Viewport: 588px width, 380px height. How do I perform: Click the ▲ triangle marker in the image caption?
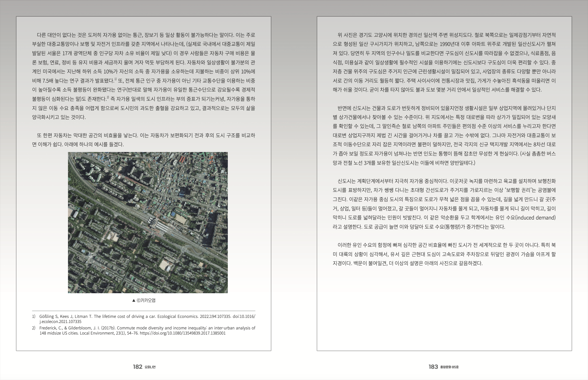click(x=133, y=300)
